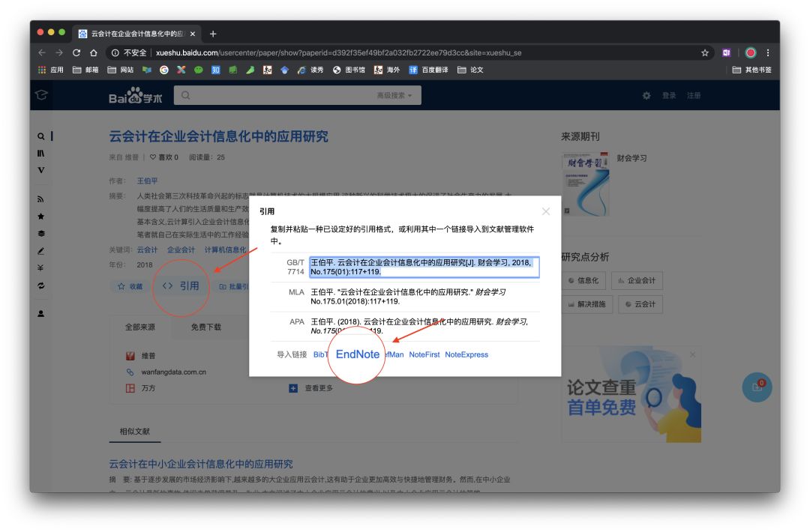Click the blue plus icon beside 查看更多
Viewport: 810px width, 532px height.
pos(293,388)
